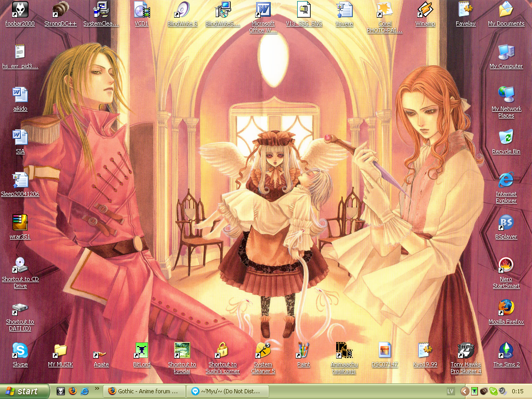Click the taskbar clock showing 0:15

[x=517, y=392]
